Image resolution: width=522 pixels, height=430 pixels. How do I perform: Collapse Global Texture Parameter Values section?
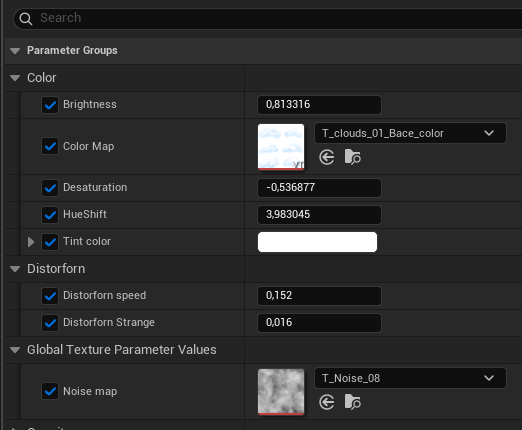[x=15, y=350]
